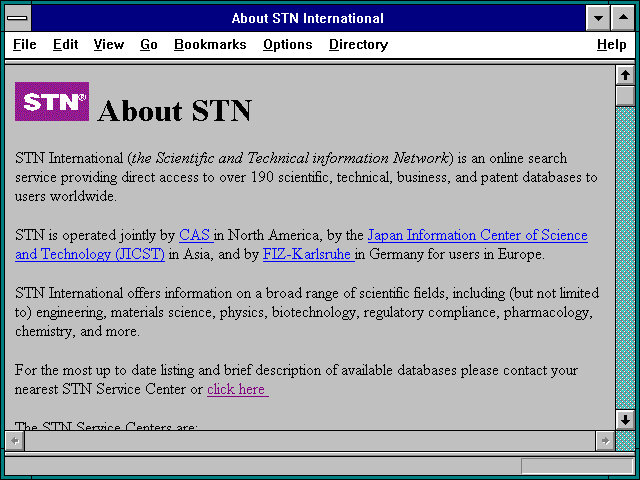The width and height of the screenshot is (640, 480).
Task: Open the File menu
Action: (x=24, y=44)
